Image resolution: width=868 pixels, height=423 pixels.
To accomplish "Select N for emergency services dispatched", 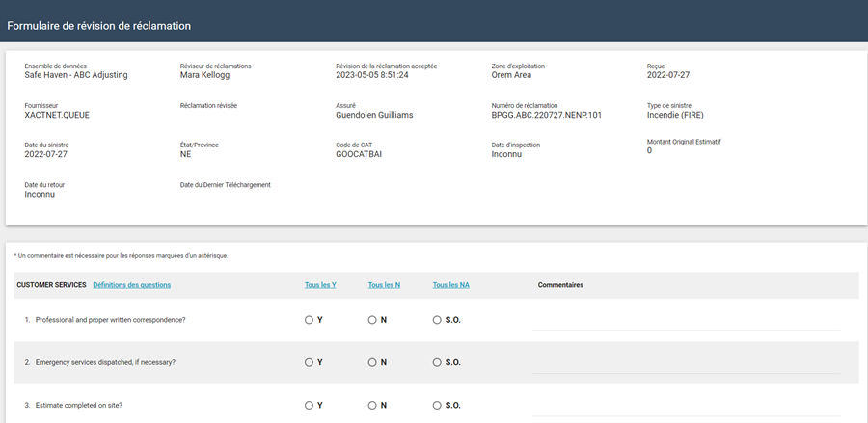I will pos(372,362).
